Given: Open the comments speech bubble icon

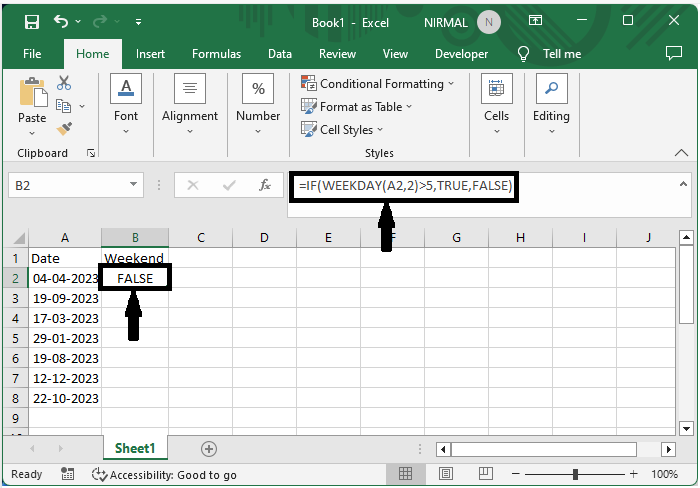Looking at the screenshot, I should coord(674,53).
